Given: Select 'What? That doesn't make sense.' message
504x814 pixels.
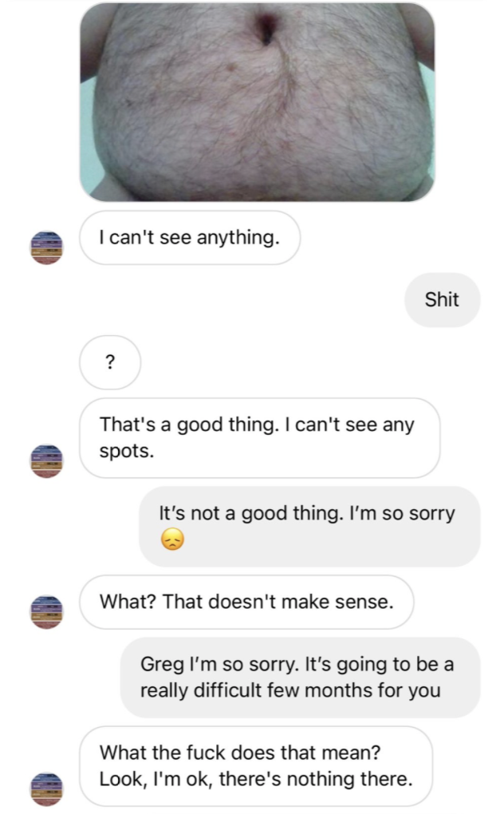Looking at the screenshot, I should pyautogui.click(x=246, y=603).
